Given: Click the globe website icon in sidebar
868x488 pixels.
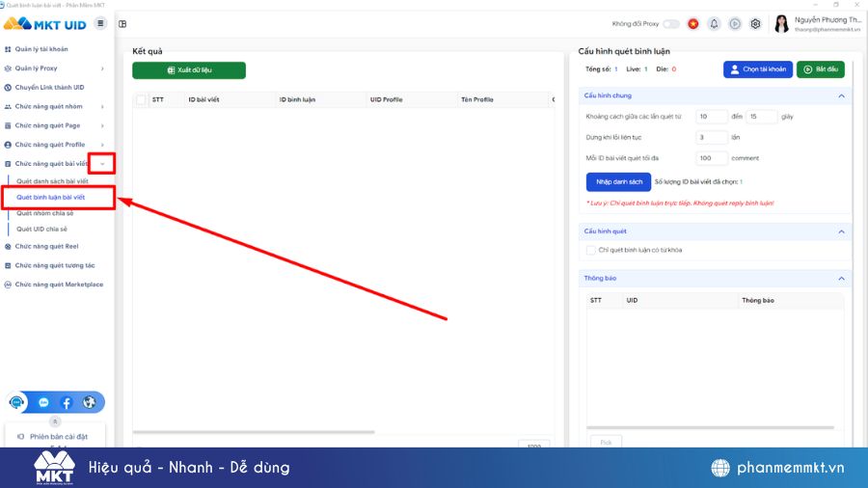Looking at the screenshot, I should 89,403.
